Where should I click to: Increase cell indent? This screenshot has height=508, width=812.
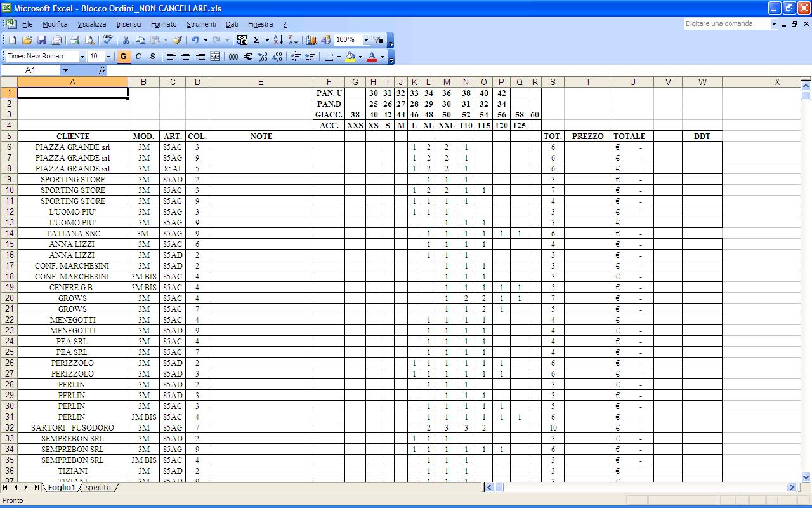pos(311,57)
